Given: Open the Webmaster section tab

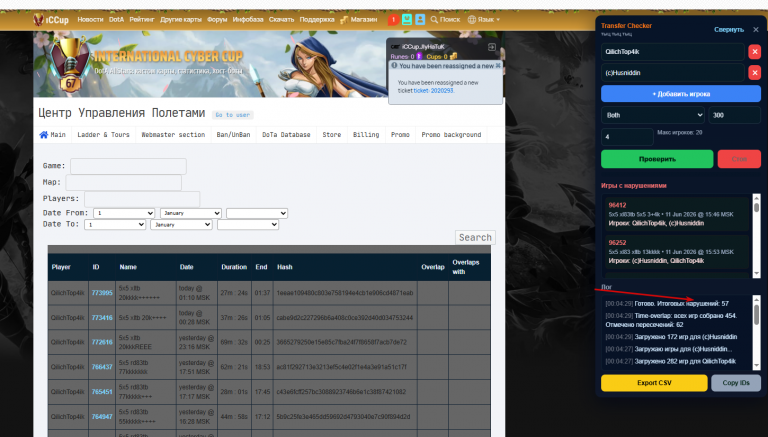Looking at the screenshot, I should (x=173, y=135).
